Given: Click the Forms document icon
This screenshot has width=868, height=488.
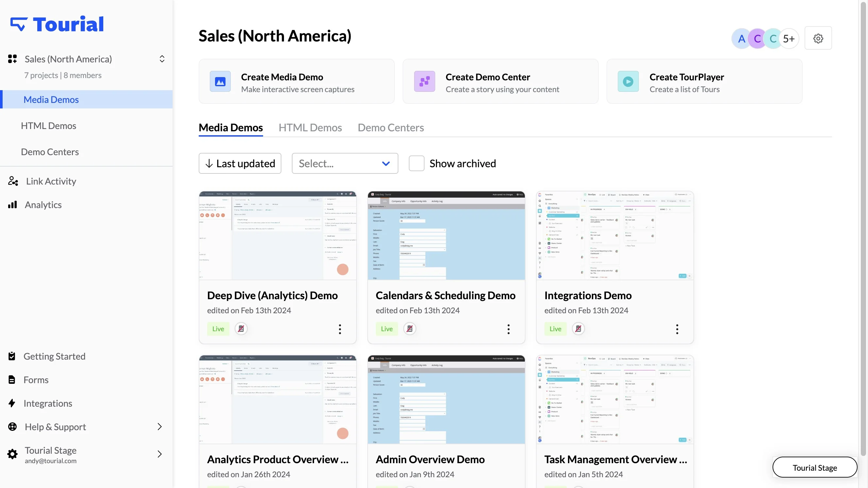Looking at the screenshot, I should tap(12, 380).
